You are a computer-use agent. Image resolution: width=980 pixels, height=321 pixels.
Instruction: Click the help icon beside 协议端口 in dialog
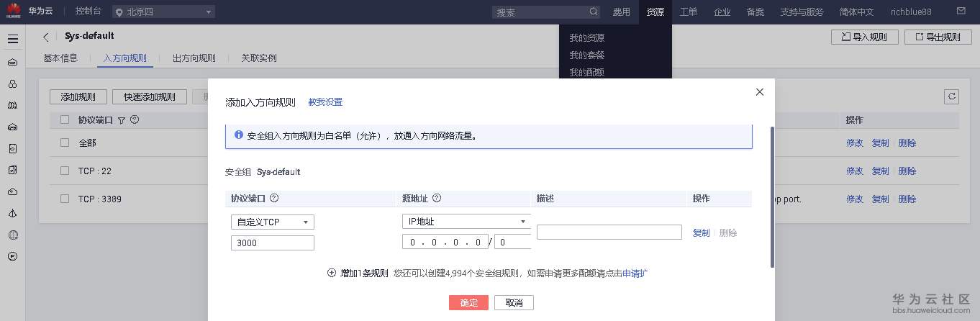coord(274,198)
